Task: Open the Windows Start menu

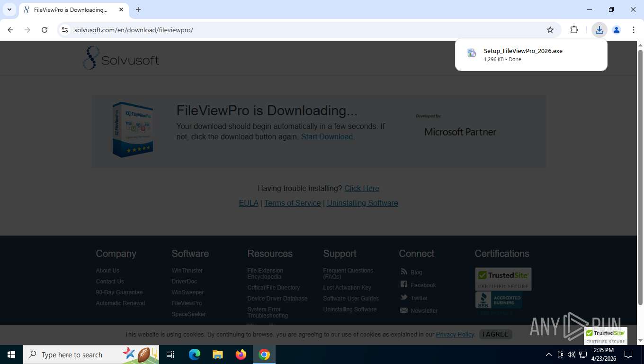Action: click(11, 355)
